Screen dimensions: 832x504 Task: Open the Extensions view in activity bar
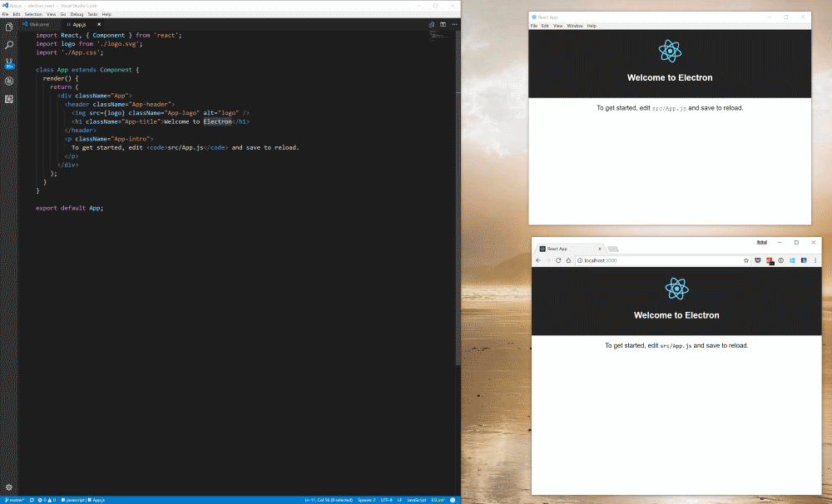tap(9, 98)
